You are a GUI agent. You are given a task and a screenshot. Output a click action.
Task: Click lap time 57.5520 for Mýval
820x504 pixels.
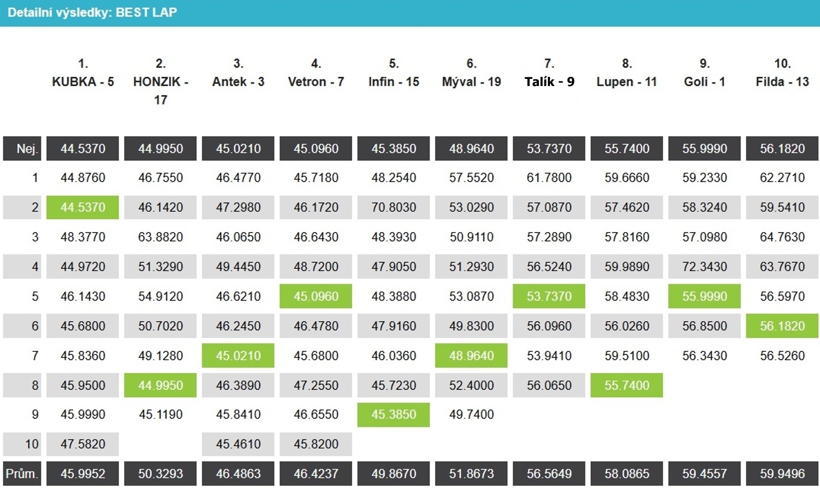point(471,178)
